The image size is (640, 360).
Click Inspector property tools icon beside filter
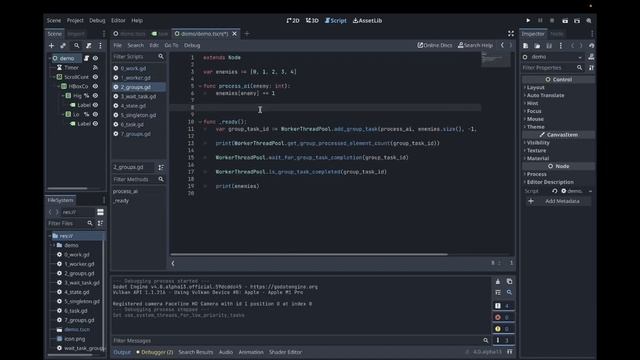pos(591,68)
